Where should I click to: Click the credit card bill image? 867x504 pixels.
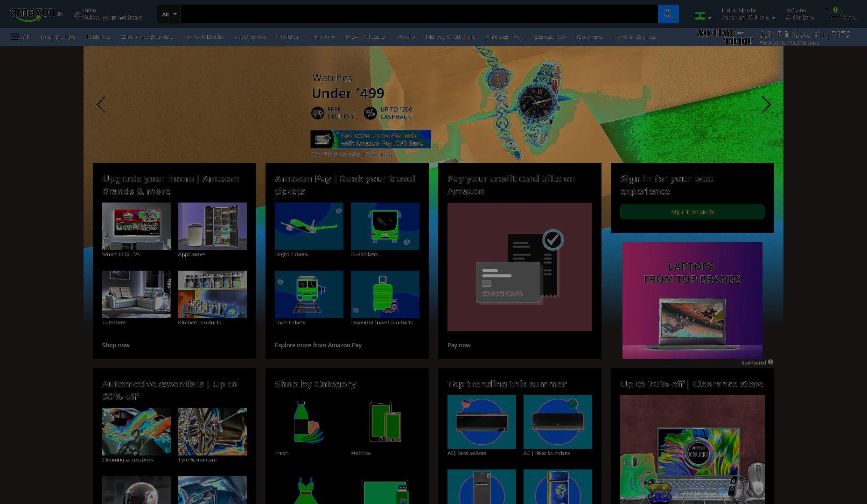[x=520, y=267]
